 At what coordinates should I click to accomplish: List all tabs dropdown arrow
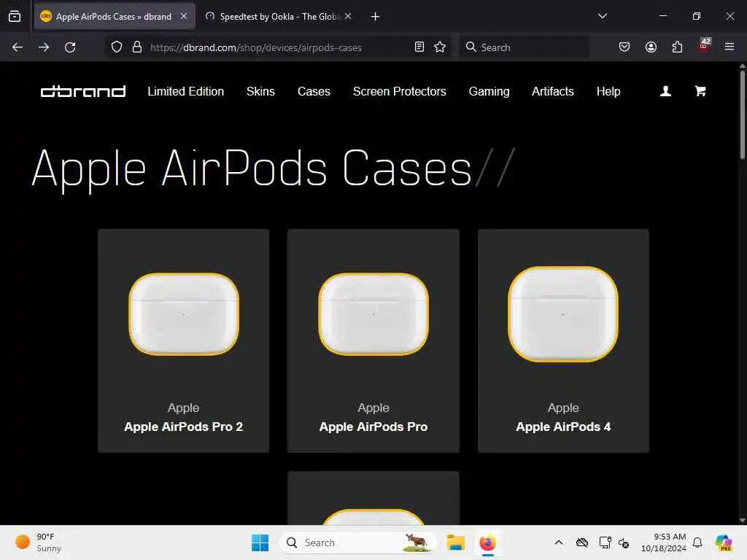[602, 16]
